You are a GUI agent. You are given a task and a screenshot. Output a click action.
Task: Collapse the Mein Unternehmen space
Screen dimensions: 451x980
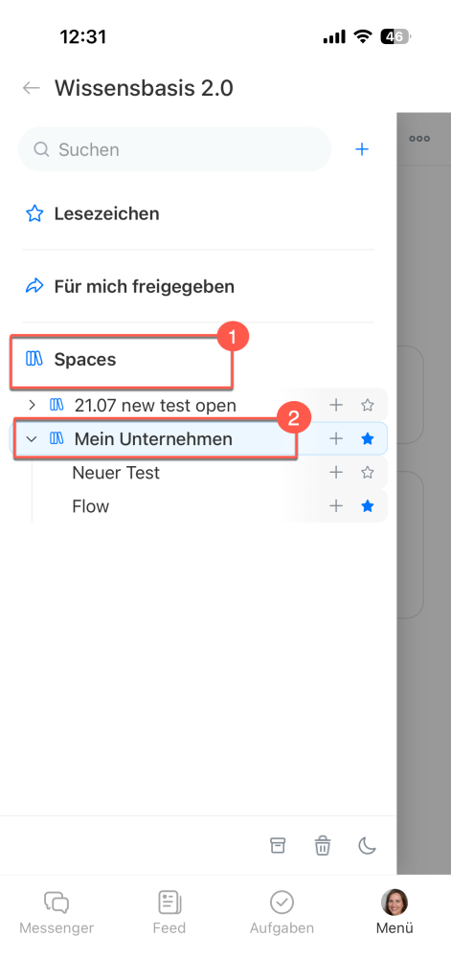tap(32, 438)
